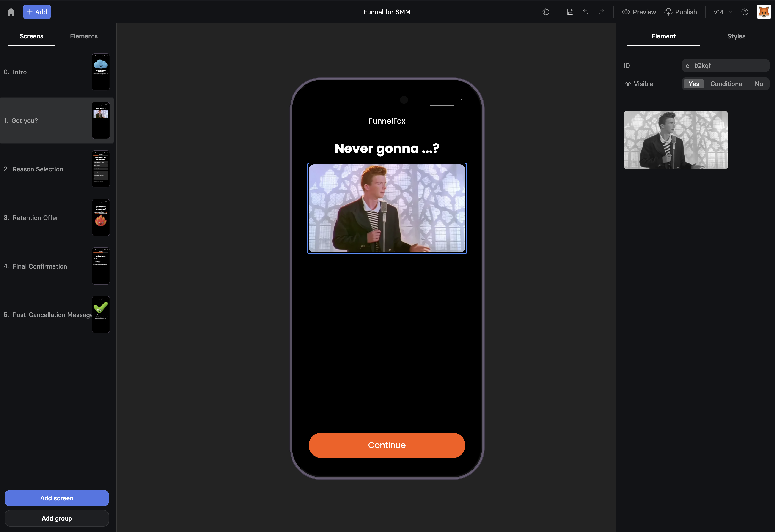Click the fox avatar icon
The width and height of the screenshot is (775, 532).
coord(763,12)
